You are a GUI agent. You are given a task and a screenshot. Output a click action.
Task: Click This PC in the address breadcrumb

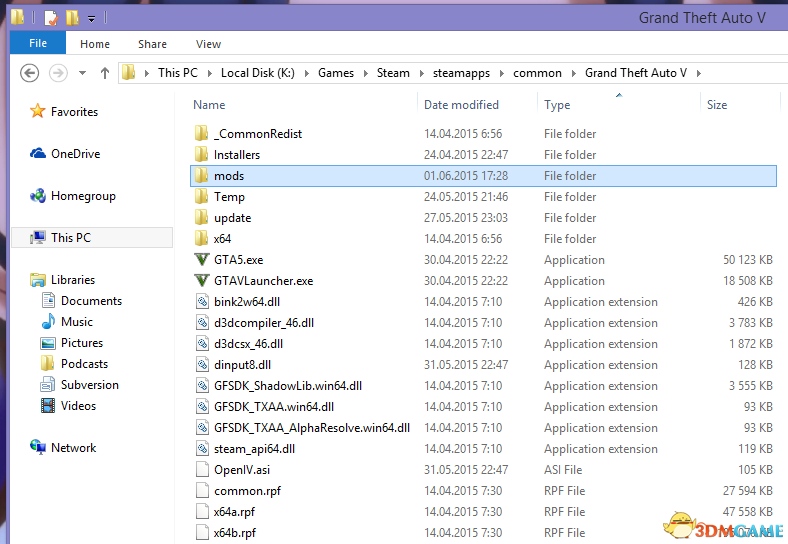[177, 73]
